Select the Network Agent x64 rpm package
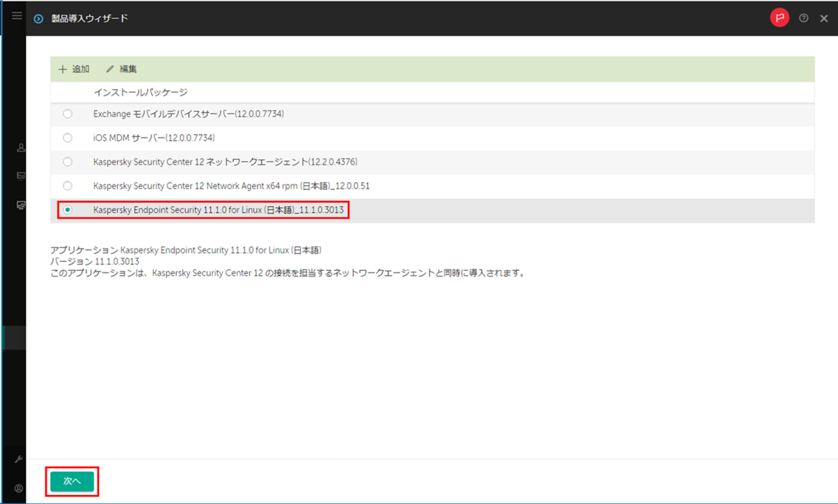 [67, 186]
